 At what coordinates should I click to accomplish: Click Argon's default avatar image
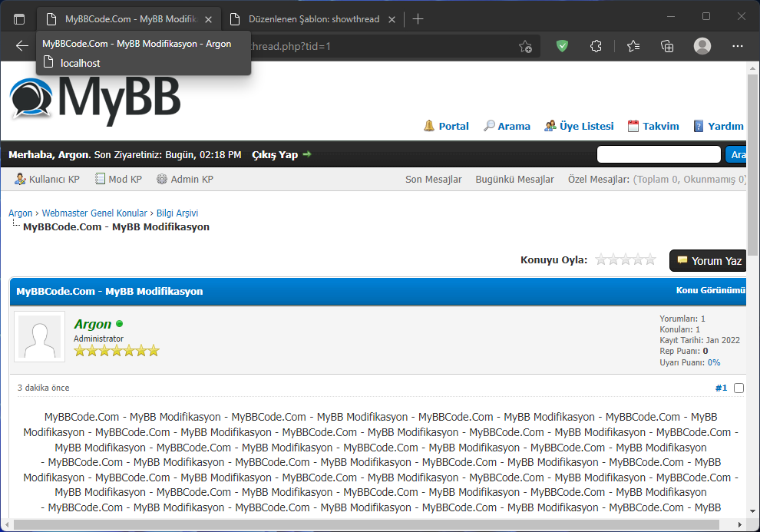(x=39, y=337)
